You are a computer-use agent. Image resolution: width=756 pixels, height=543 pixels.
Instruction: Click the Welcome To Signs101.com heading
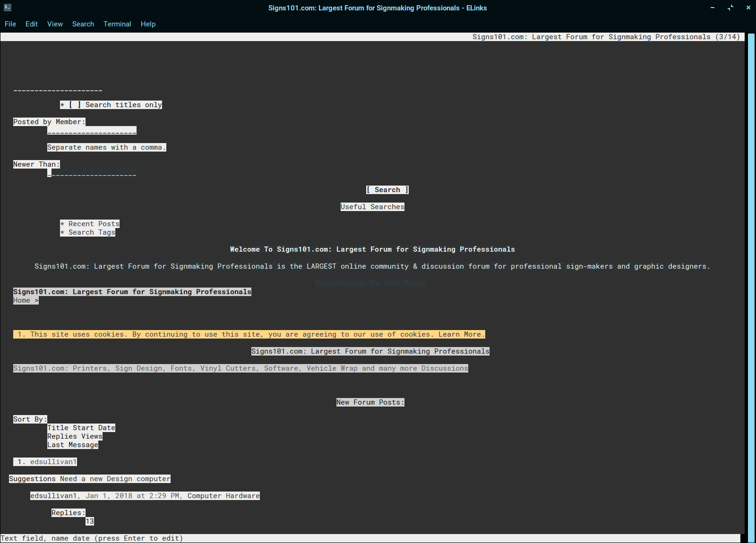pos(372,249)
